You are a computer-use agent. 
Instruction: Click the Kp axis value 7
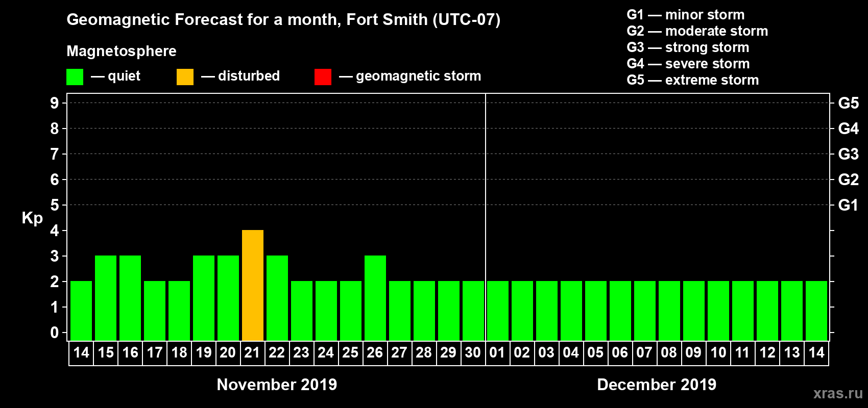click(x=55, y=154)
